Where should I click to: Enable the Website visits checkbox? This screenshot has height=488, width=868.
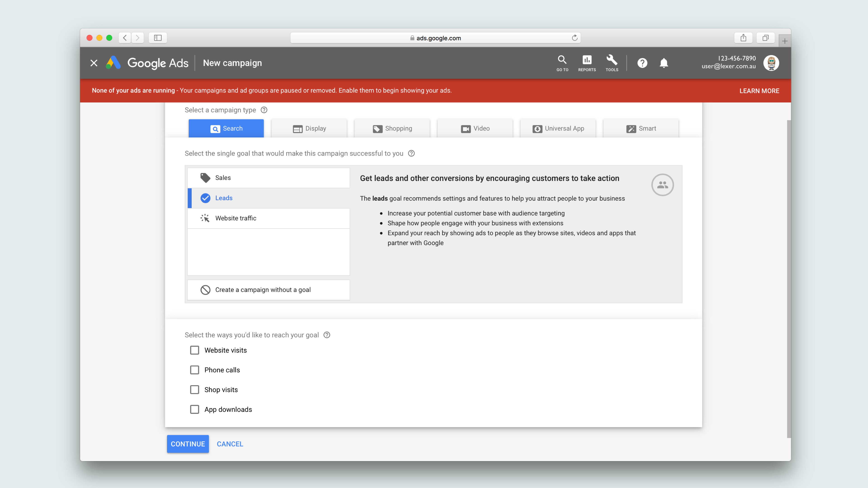coord(194,350)
